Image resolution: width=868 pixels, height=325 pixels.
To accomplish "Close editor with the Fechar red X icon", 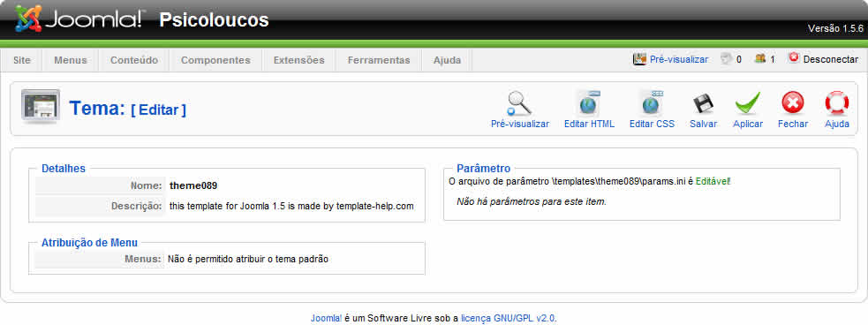I will [793, 103].
